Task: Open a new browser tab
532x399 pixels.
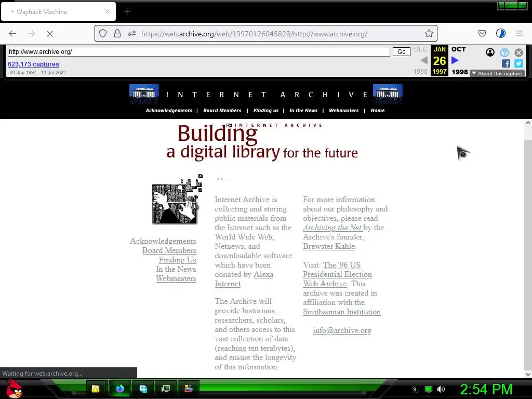Action: [x=127, y=12]
